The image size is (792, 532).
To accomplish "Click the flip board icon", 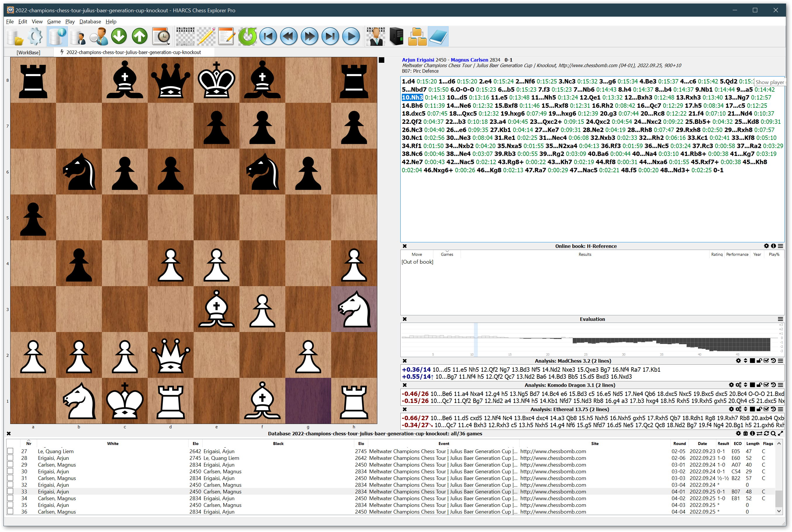I will 185,37.
